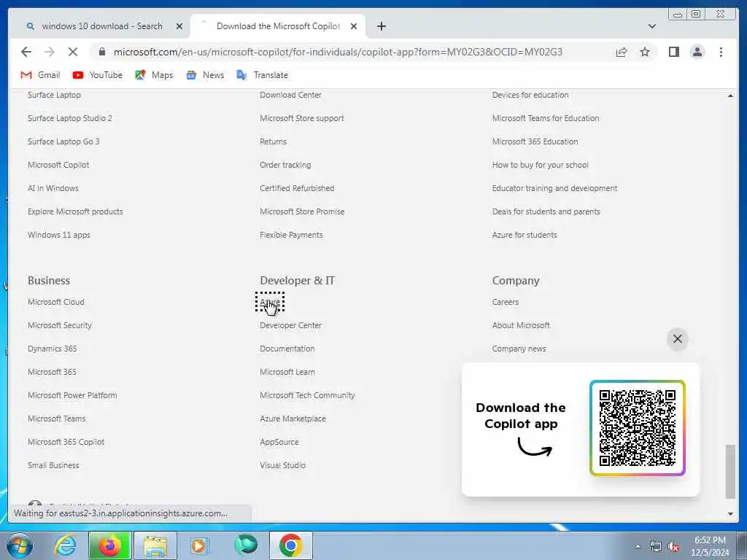Click the page scrollbar down arrow
The height and width of the screenshot is (560, 747).
(730, 514)
